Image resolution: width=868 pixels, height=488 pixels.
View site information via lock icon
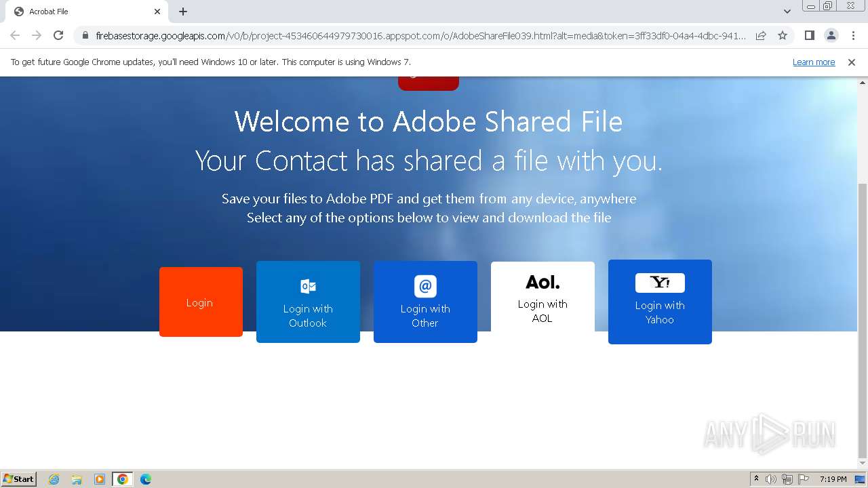[85, 35]
